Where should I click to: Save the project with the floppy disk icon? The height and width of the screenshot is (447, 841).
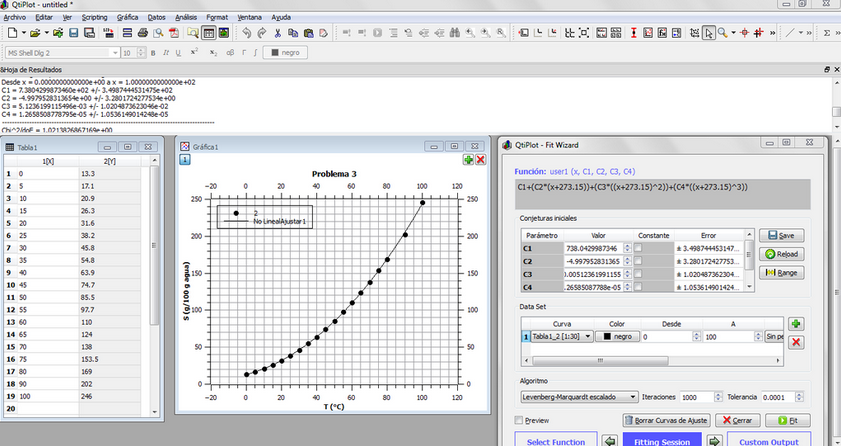73,33
